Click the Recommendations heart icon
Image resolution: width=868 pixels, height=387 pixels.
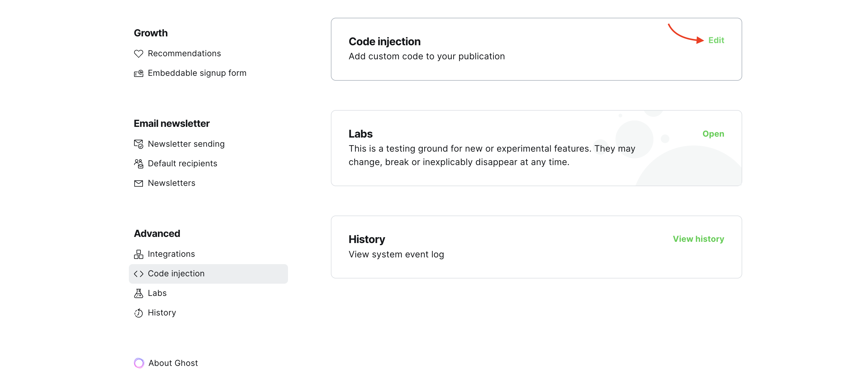click(x=138, y=53)
